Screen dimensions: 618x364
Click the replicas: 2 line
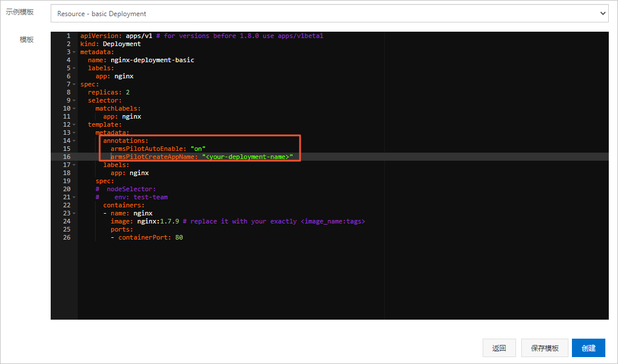pyautogui.click(x=109, y=92)
